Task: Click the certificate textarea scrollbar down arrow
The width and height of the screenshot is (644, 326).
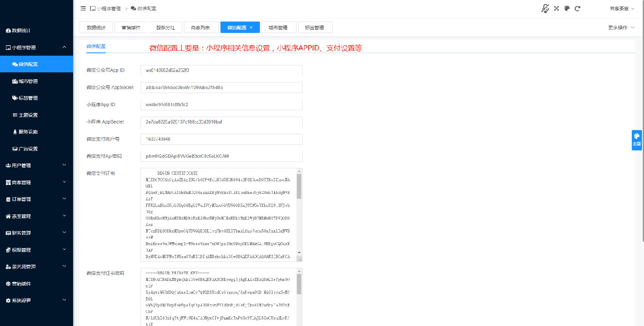Action: tap(299, 253)
